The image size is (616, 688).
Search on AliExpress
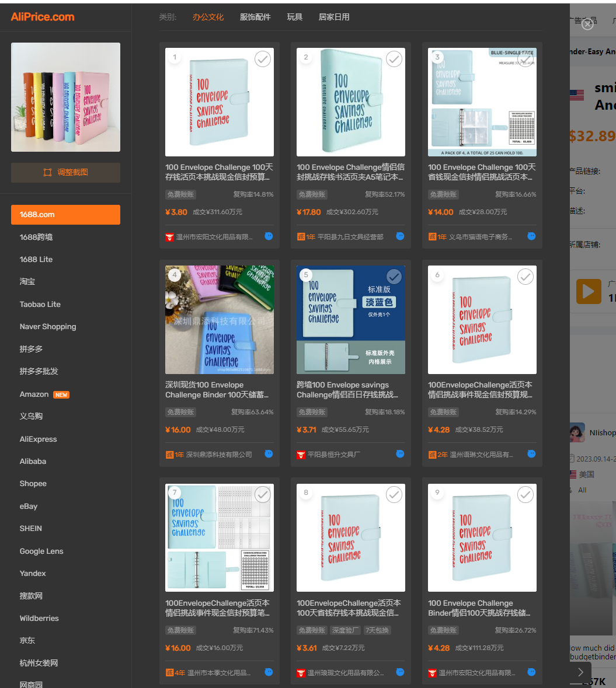[38, 439]
